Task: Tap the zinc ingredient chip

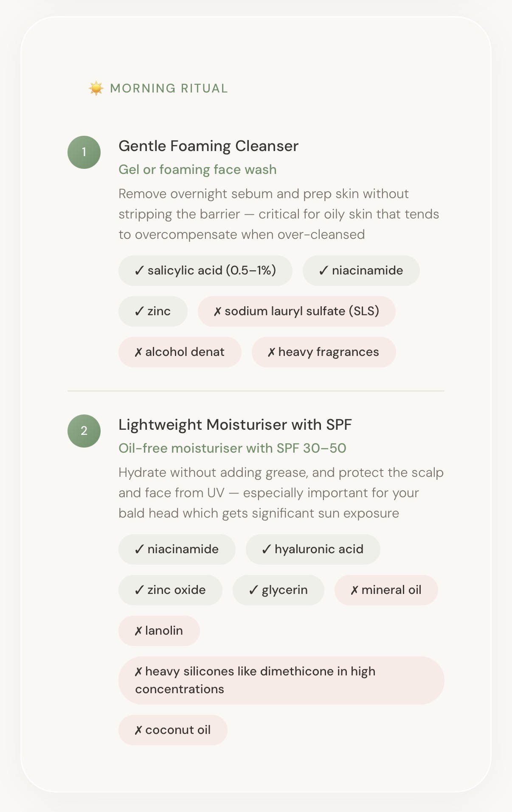Action: (153, 311)
